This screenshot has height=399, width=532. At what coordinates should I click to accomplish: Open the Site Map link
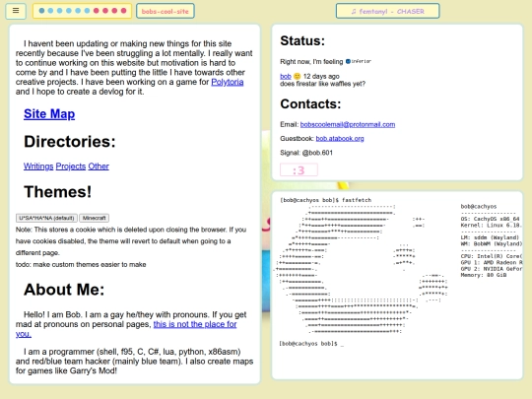[x=49, y=114]
